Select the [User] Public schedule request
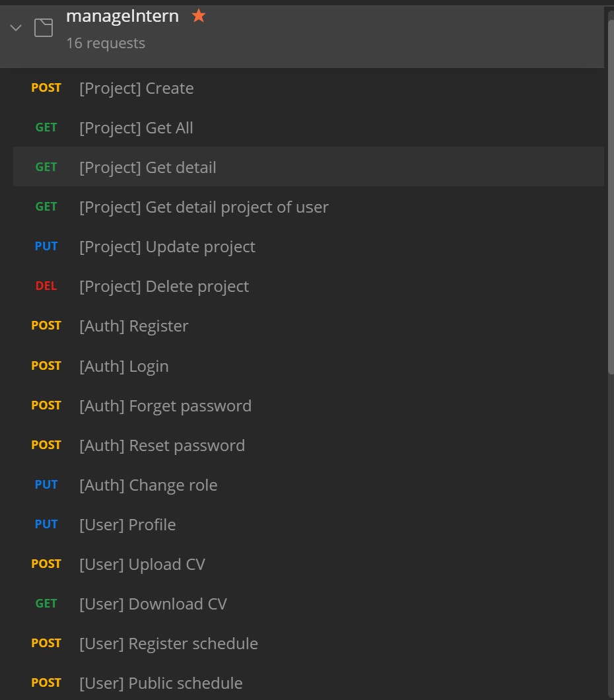The height and width of the screenshot is (700, 614). (x=160, y=683)
